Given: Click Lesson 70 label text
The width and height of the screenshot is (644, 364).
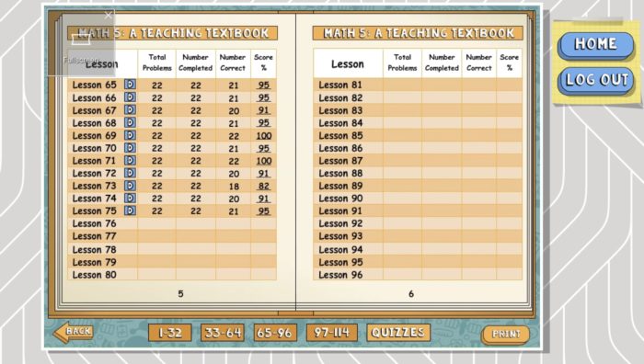Looking at the screenshot, I should pyautogui.click(x=94, y=148).
